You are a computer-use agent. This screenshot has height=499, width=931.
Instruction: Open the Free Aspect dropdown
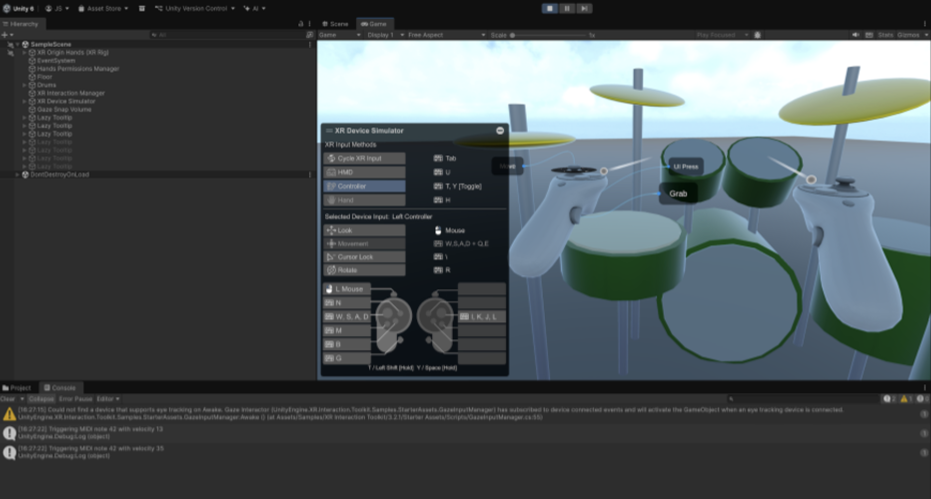click(446, 35)
